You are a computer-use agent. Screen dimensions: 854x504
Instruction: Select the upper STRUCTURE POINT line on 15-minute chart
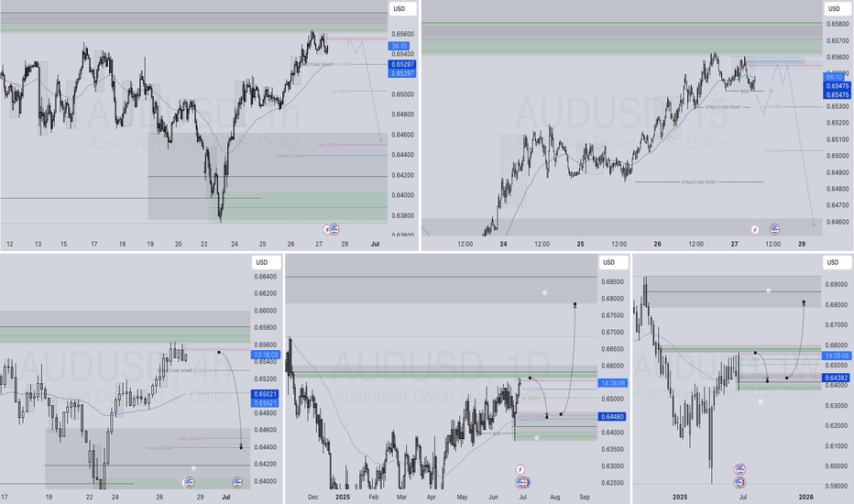click(x=723, y=107)
